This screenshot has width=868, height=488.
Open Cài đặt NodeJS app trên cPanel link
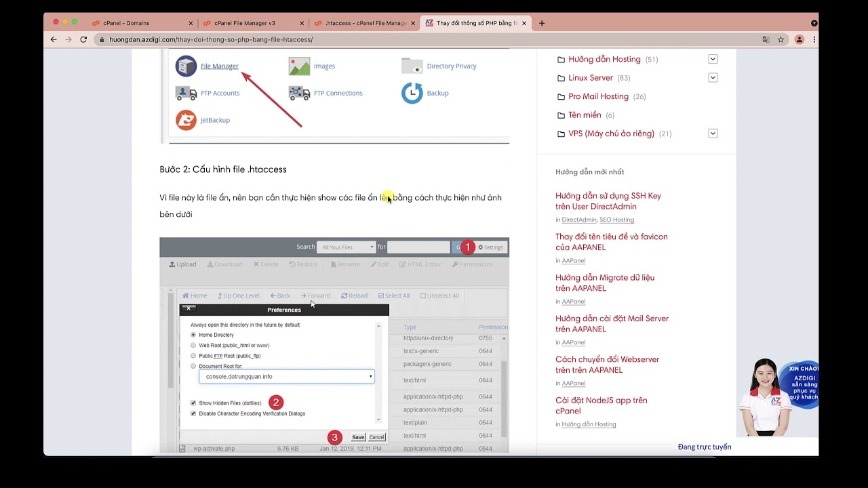(x=601, y=405)
